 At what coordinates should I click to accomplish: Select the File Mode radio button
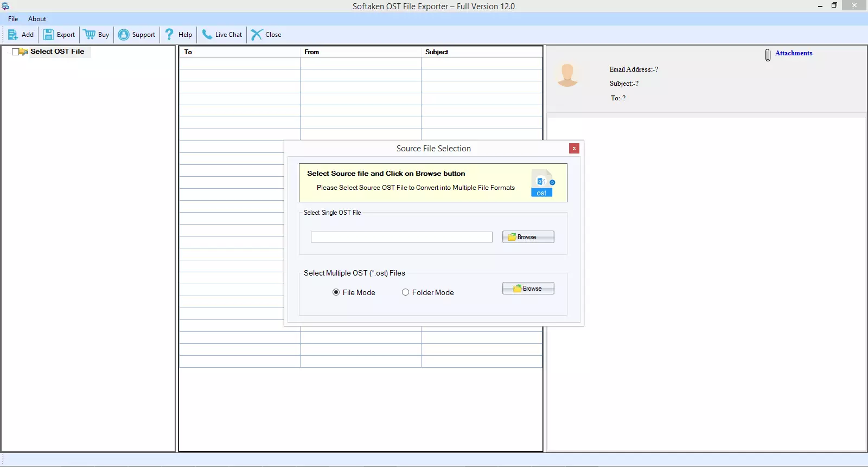pos(336,292)
